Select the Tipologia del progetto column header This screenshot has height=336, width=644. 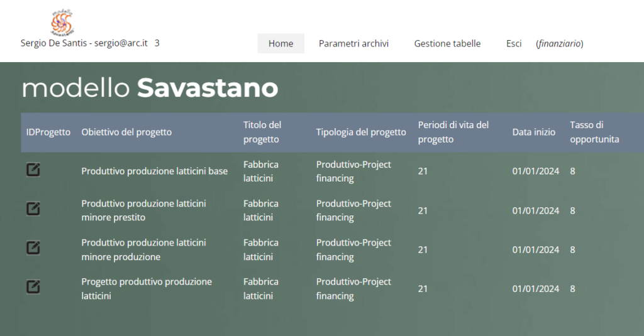(x=361, y=132)
